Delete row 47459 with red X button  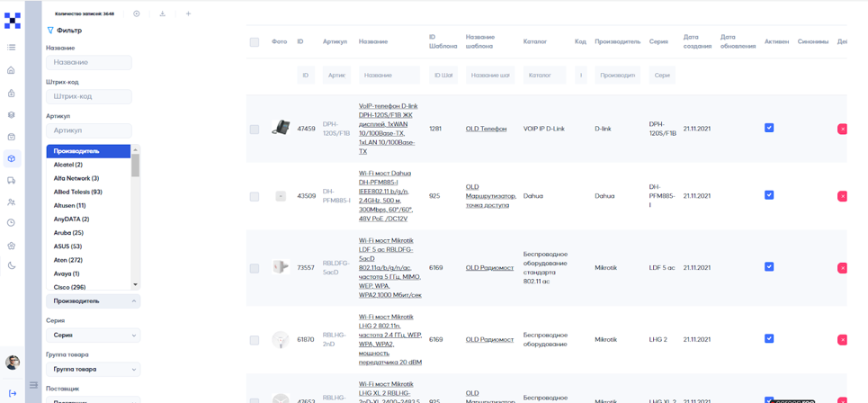[842, 129]
